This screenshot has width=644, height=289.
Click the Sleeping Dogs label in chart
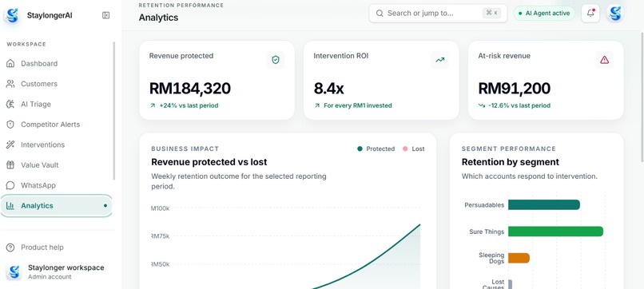[491, 258]
